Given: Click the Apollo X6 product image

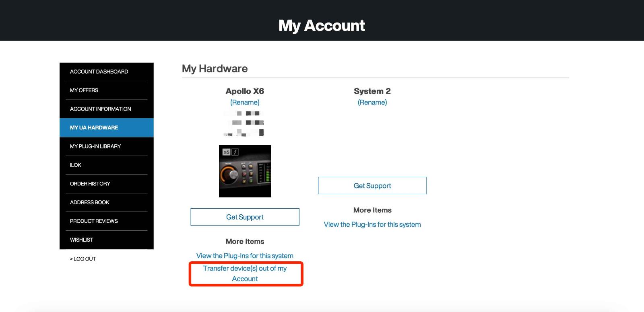Looking at the screenshot, I should 245,171.
